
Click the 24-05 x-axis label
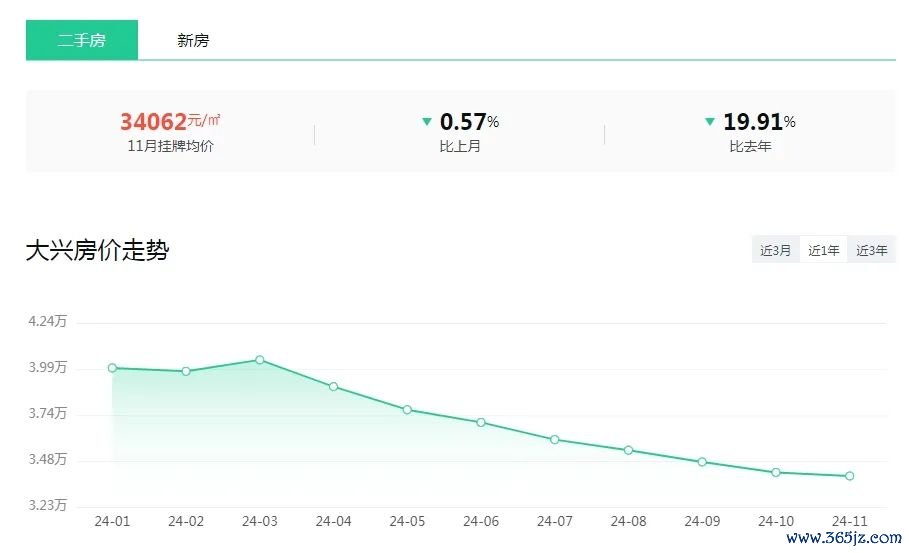408,521
